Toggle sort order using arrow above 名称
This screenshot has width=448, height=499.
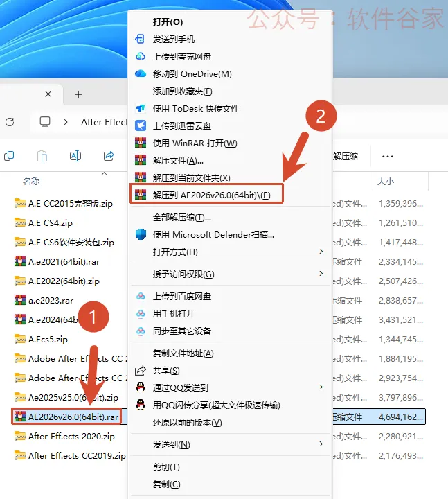pos(104,174)
